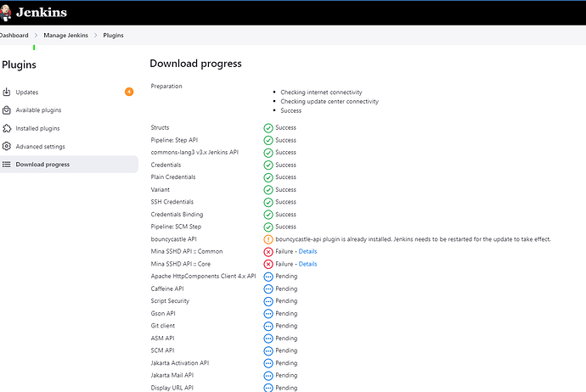Image resolution: width=586 pixels, height=392 pixels.
Task: Go to Dashboard breadcrumb
Action: click(14, 35)
